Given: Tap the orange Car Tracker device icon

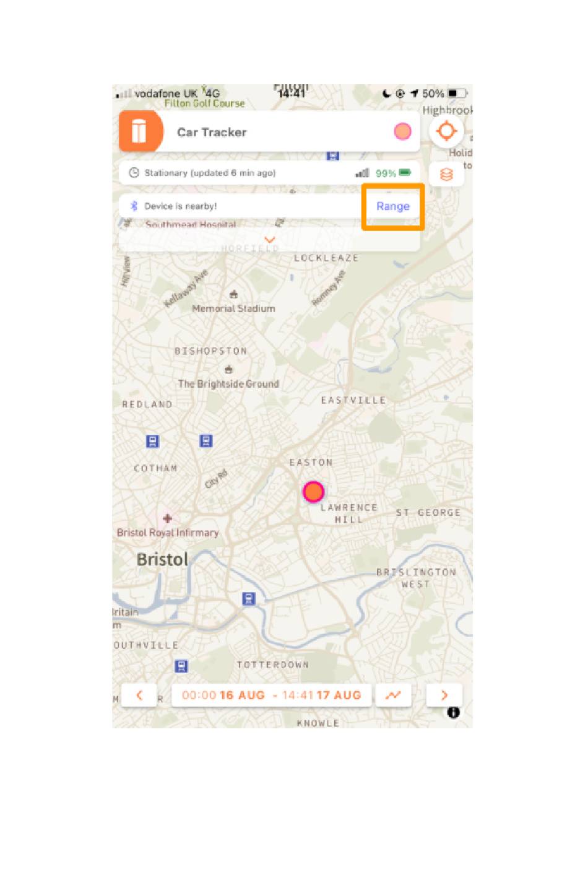Looking at the screenshot, I should click(x=140, y=131).
